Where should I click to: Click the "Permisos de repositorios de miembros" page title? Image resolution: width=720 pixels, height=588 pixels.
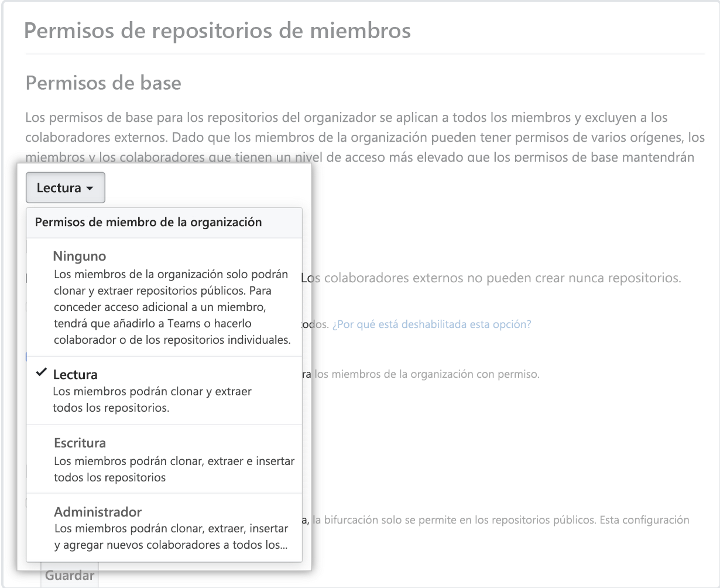click(x=217, y=30)
